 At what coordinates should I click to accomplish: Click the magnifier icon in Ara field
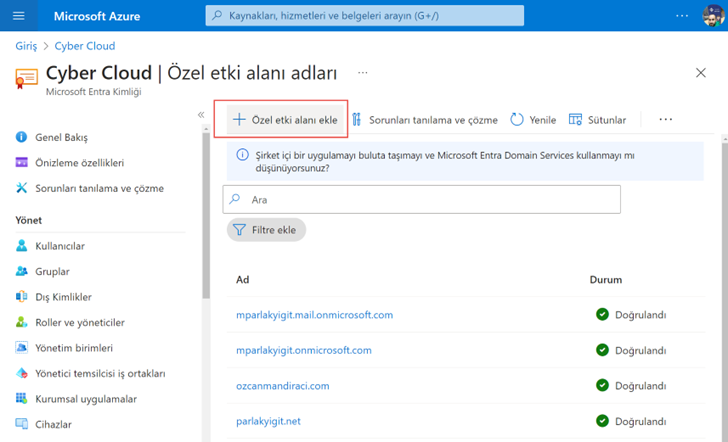click(x=235, y=199)
